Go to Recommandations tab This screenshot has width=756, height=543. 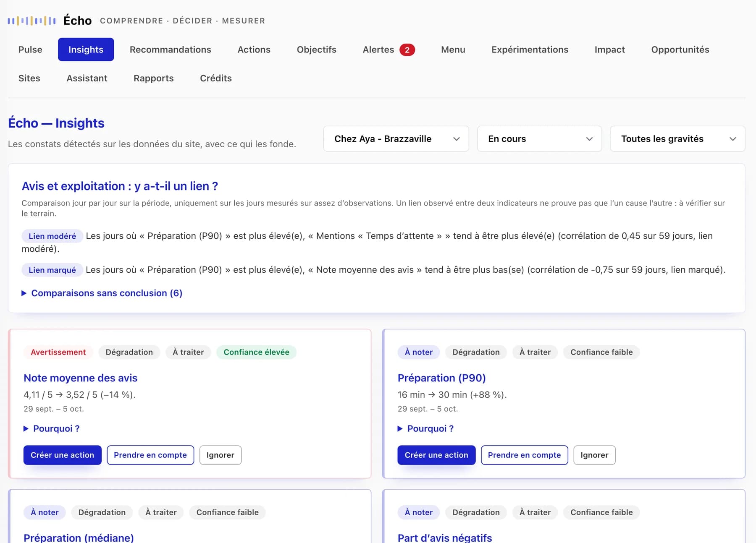point(171,50)
